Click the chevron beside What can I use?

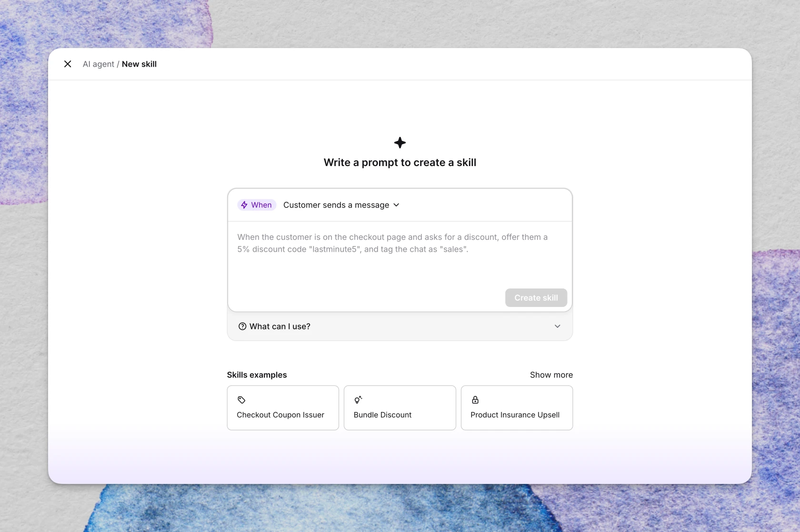pos(558,326)
